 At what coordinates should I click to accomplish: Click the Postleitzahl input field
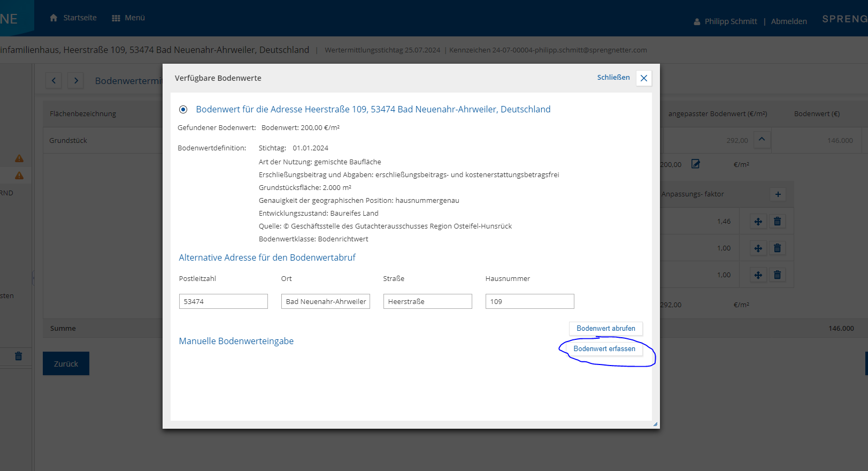tap(223, 301)
